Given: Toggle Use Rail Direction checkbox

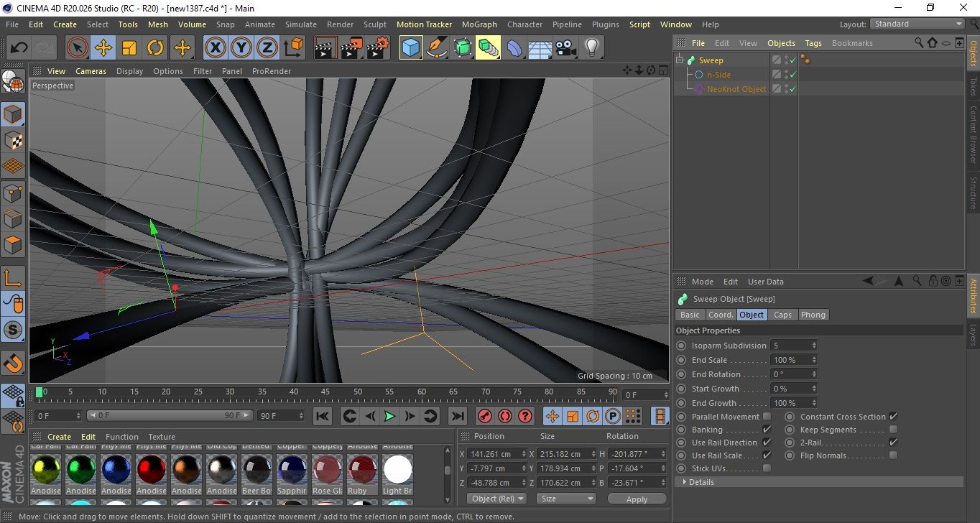Looking at the screenshot, I should 767,443.
